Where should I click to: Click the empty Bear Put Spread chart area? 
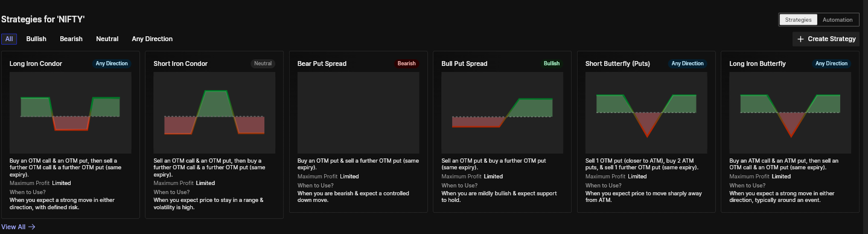pos(359,112)
